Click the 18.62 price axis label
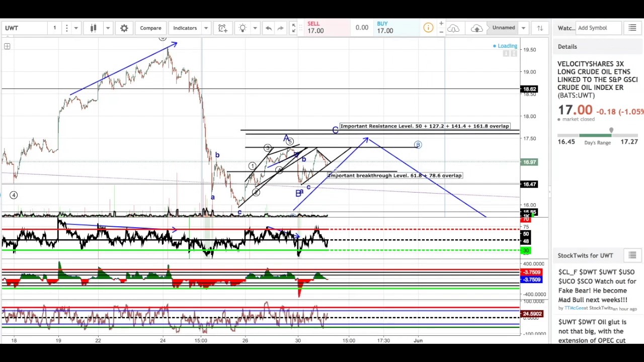The height and width of the screenshot is (362, 644). 529,89
